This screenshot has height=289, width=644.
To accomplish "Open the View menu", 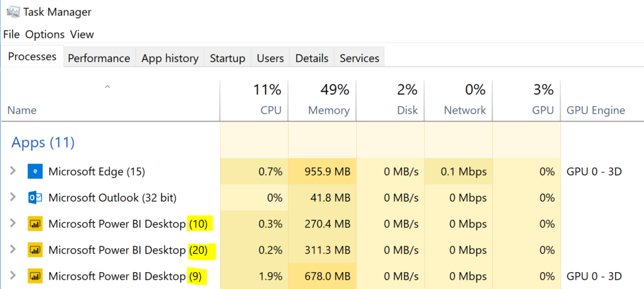I will click(x=82, y=35).
